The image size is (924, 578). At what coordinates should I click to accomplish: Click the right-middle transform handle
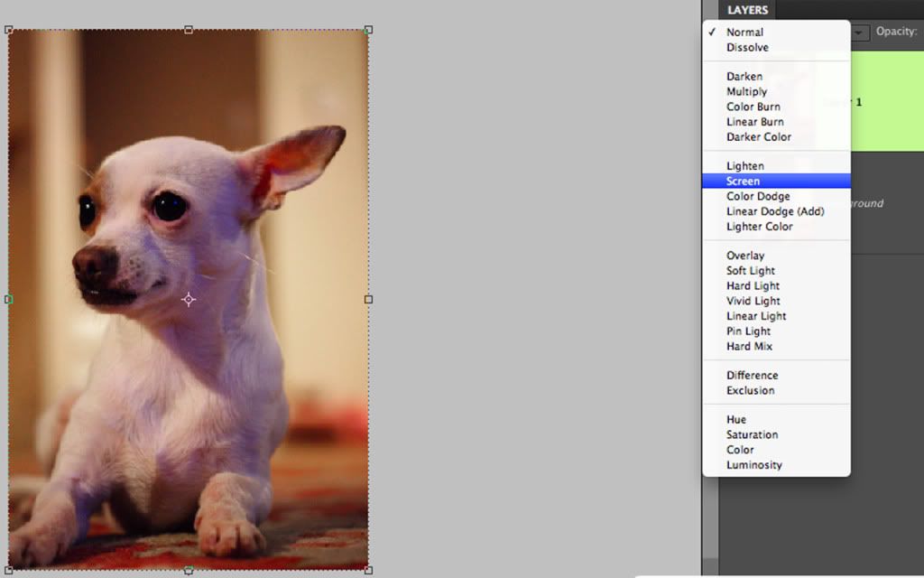click(368, 300)
